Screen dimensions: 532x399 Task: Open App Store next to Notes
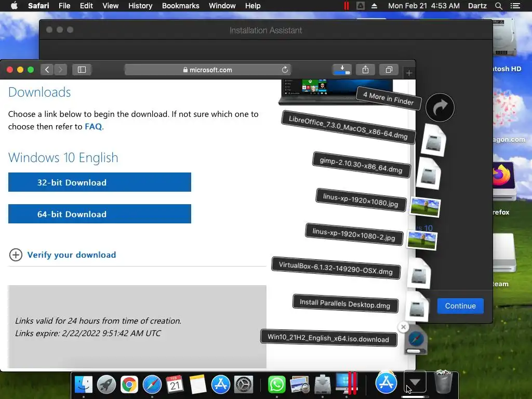point(221,384)
